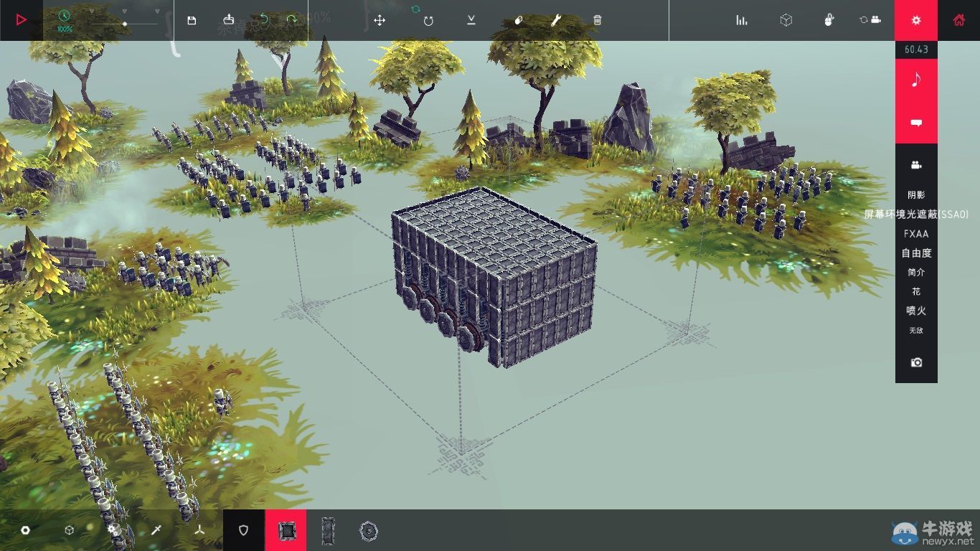980x551 pixels.
Task: Toggle music with the note icon
Action: [x=916, y=80]
